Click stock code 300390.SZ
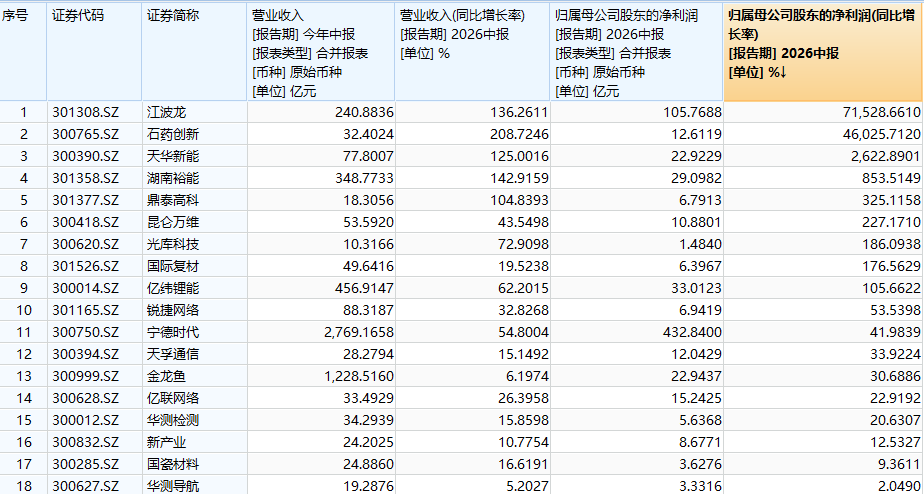 [x=85, y=156]
